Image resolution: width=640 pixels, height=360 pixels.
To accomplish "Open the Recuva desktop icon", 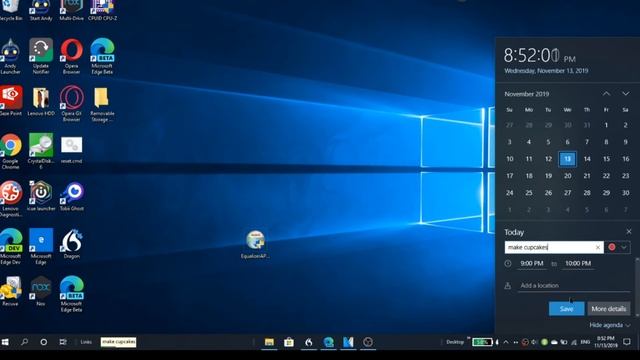I will (x=11, y=291).
